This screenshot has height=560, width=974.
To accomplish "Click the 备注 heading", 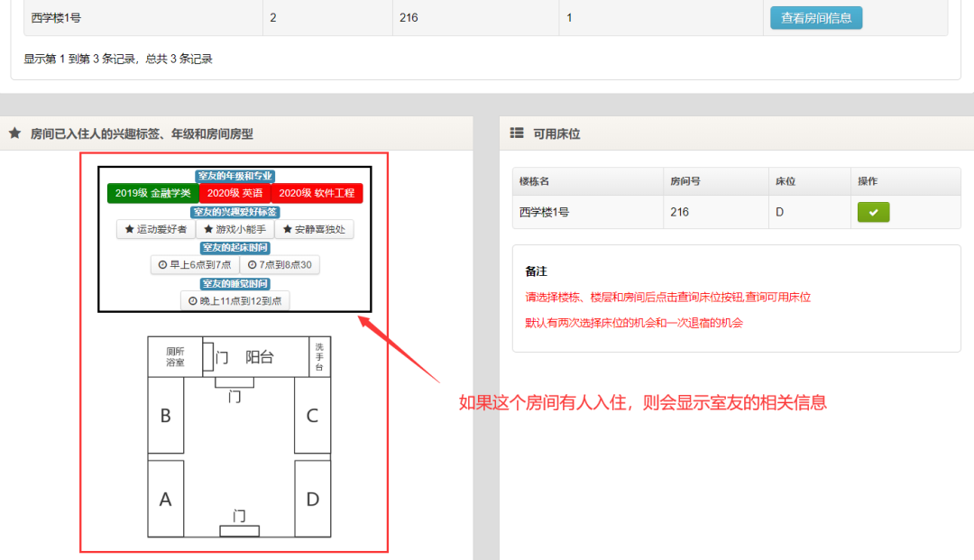I will (x=536, y=271).
